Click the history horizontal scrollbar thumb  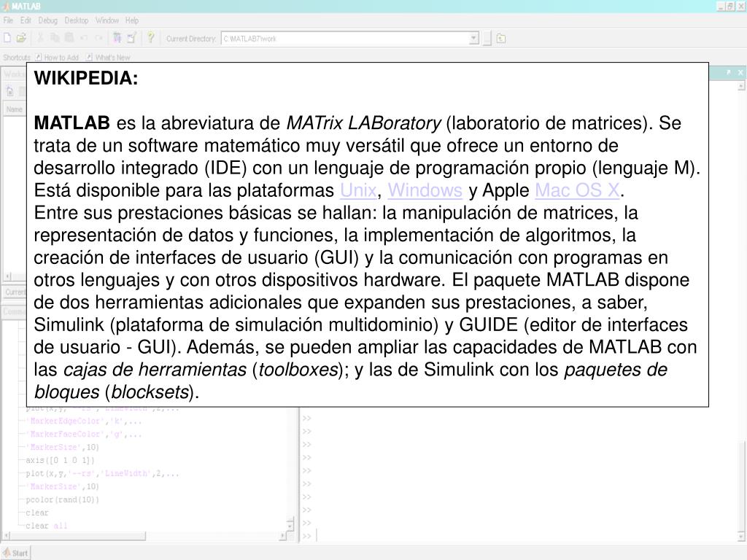pos(78,536)
